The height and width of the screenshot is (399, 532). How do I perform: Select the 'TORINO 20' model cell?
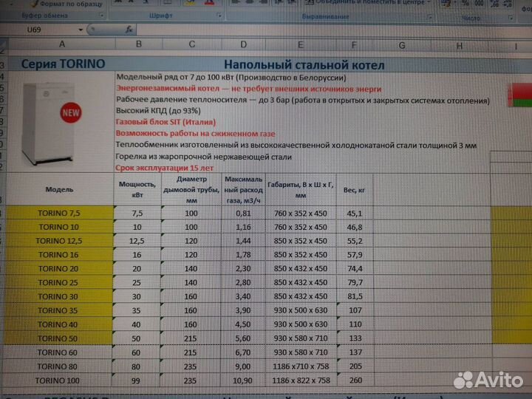[x=58, y=269]
